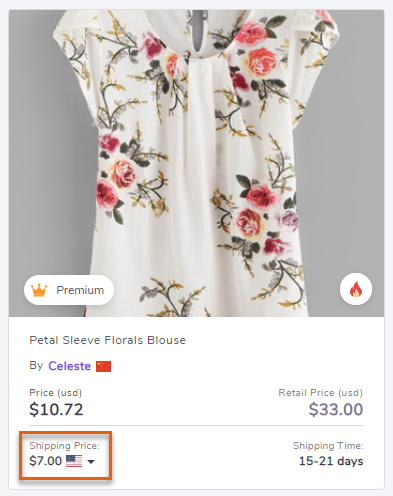Click the 15-21 days shipping time
393x496 pixels.
click(331, 461)
